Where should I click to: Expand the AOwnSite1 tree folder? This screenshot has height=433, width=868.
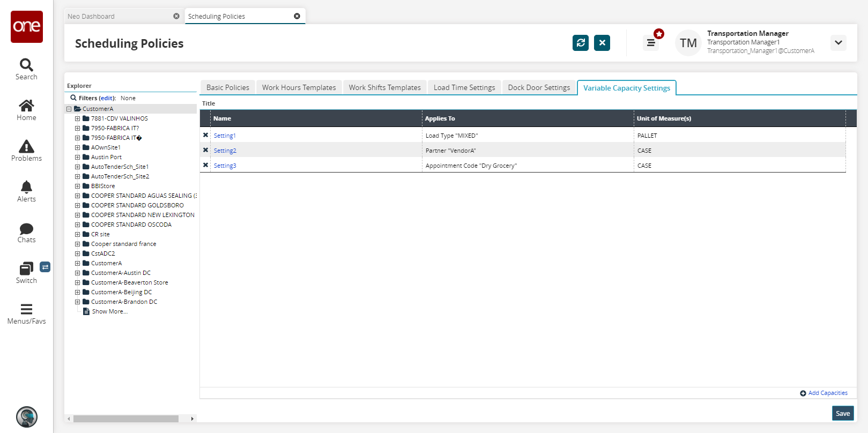[x=77, y=147]
